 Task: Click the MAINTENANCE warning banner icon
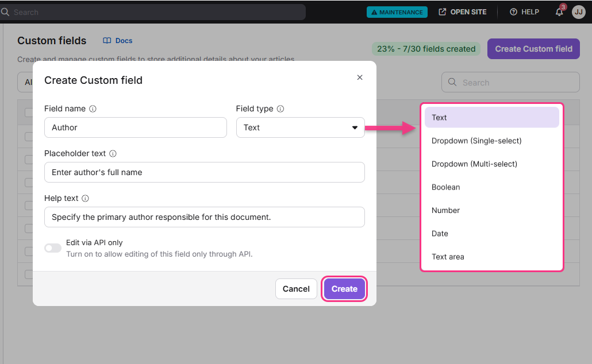click(376, 11)
